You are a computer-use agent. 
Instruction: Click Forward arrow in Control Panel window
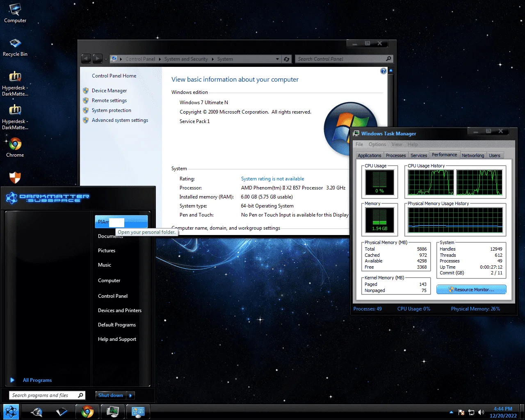[97, 59]
